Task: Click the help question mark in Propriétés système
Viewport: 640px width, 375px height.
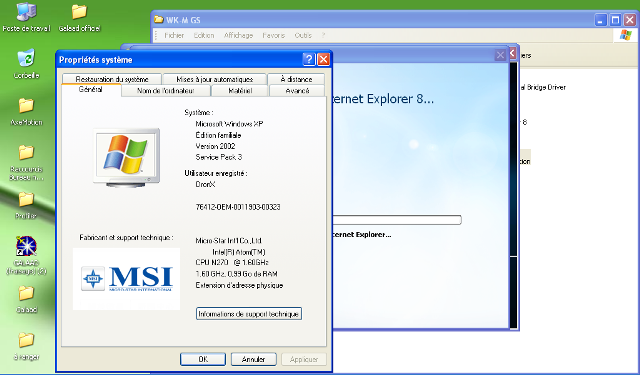Action: pyautogui.click(x=309, y=60)
